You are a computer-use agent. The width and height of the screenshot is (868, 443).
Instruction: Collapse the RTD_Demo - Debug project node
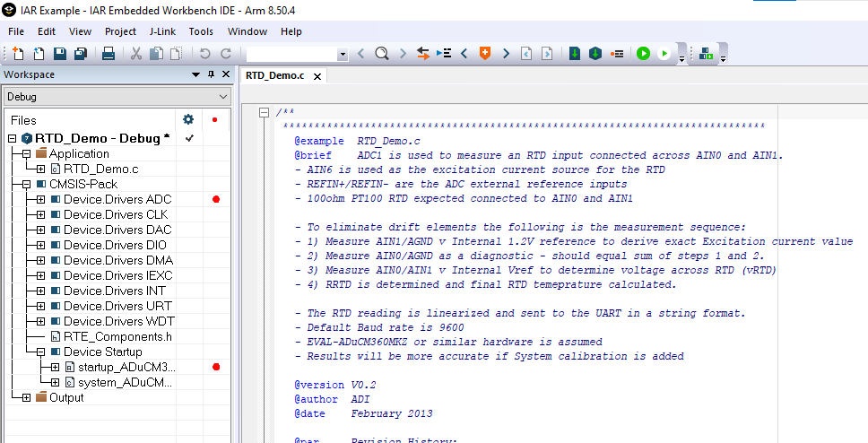tap(13, 138)
